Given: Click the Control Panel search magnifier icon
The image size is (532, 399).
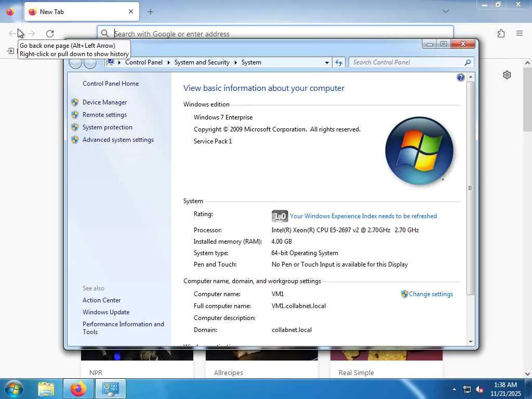Looking at the screenshot, I should click(x=468, y=62).
